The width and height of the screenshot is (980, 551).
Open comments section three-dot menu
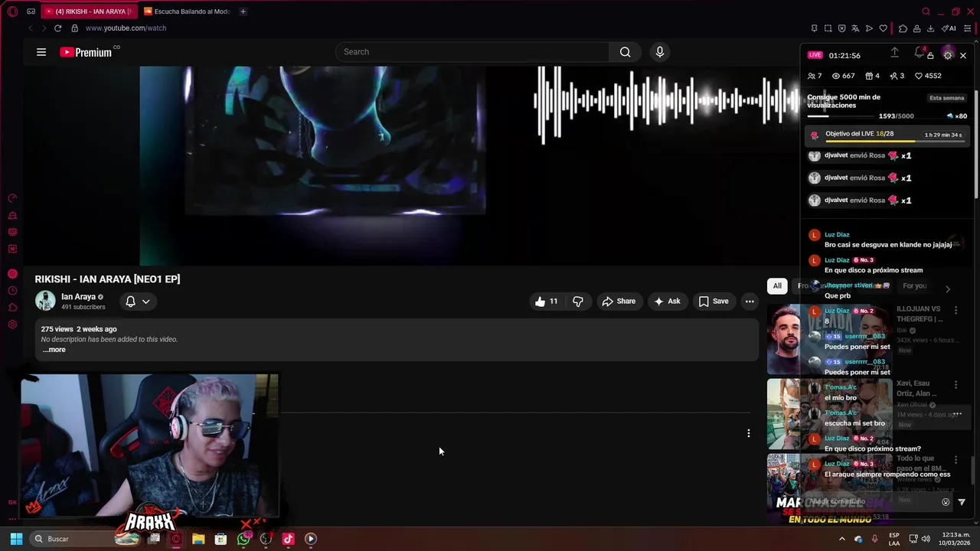coord(748,434)
